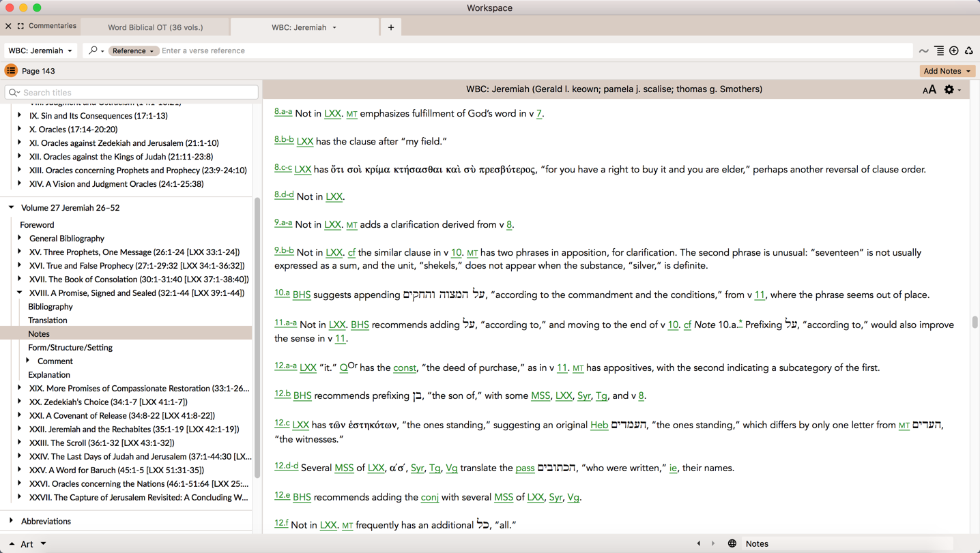The width and height of the screenshot is (980, 553).
Task: Open the Explanation section
Action: pyautogui.click(x=49, y=374)
